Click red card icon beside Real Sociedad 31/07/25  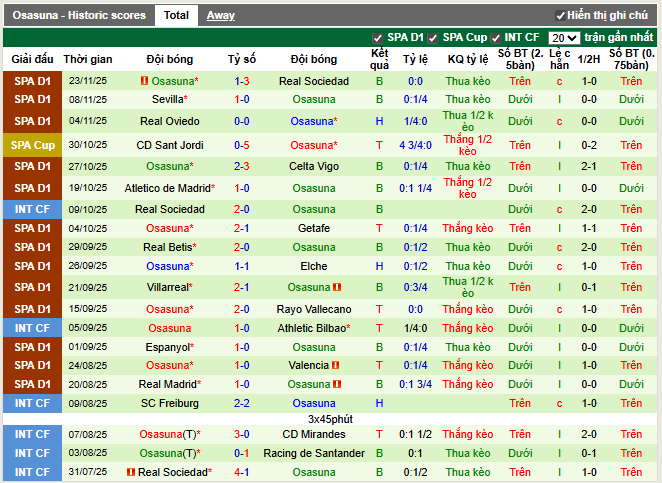click(x=131, y=472)
